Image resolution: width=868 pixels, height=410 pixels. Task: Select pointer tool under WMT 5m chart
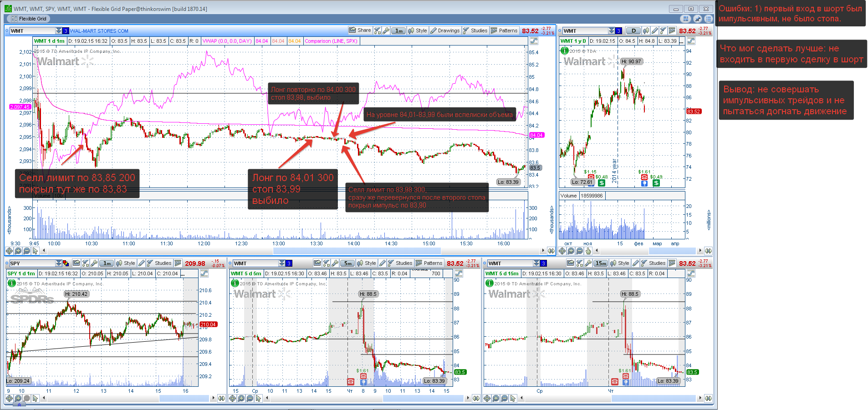pyautogui.click(x=258, y=398)
